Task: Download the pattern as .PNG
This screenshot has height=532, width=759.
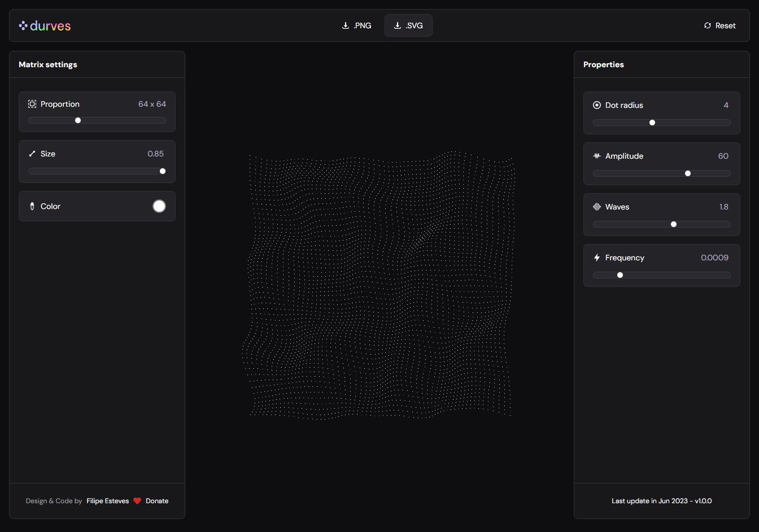Action: (357, 25)
